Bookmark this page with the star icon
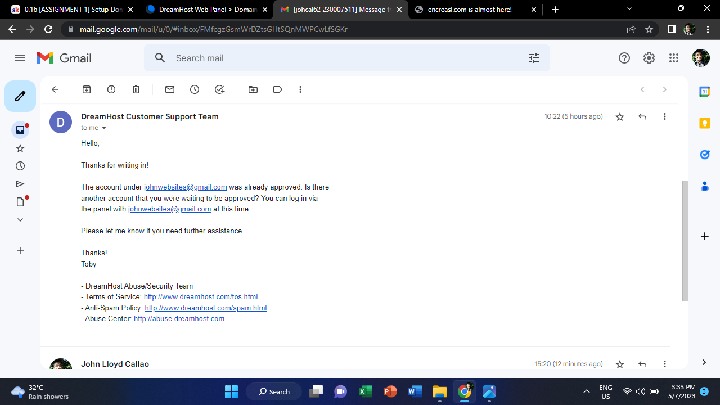This screenshot has width=720, height=405. (x=649, y=29)
